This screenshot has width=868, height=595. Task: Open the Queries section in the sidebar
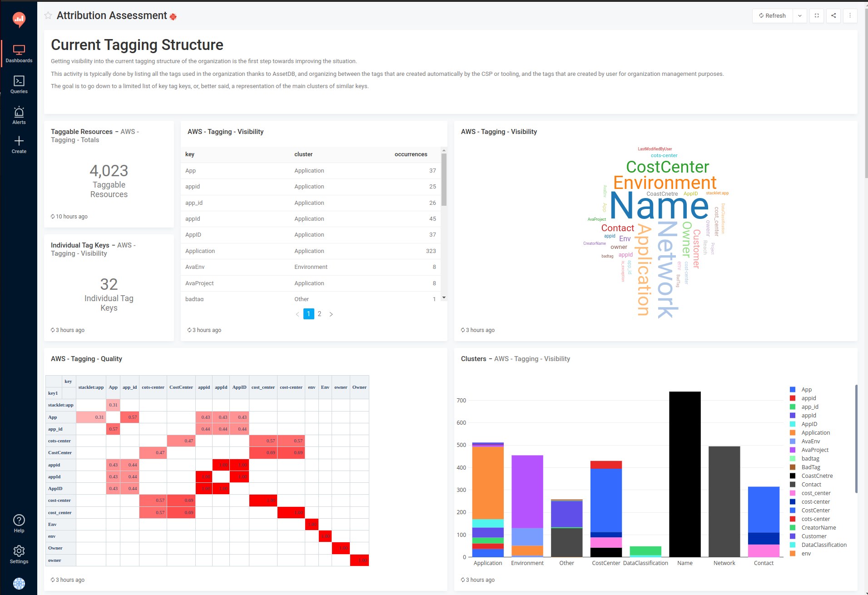pos(19,84)
